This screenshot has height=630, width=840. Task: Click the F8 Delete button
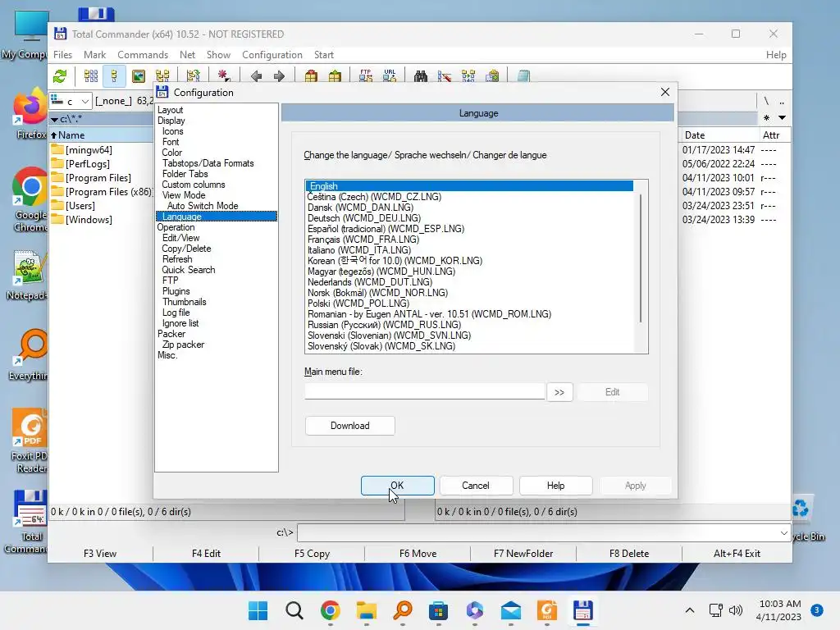[629, 554]
